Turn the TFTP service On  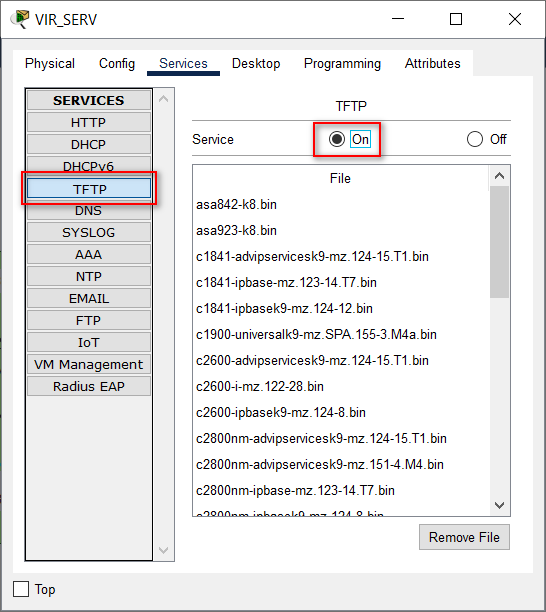pyautogui.click(x=337, y=139)
